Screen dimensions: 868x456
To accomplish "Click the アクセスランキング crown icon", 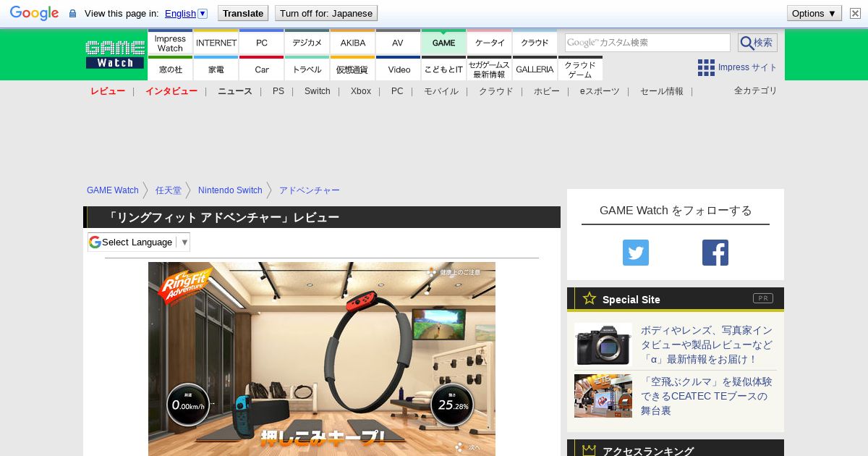I will (590, 451).
